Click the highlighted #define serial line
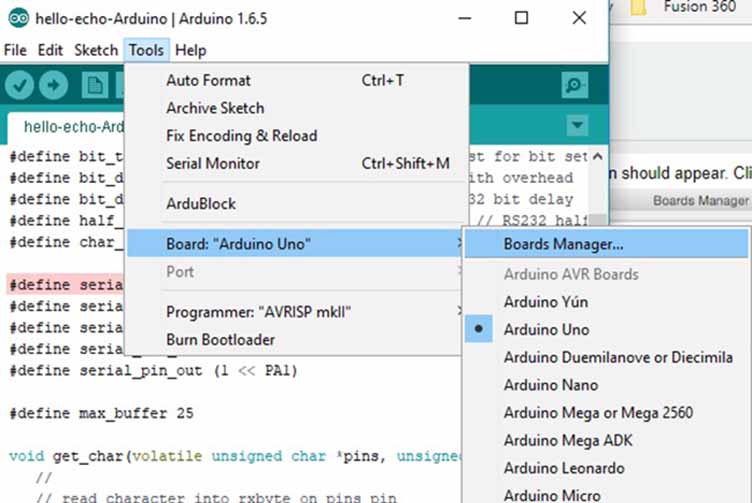The height and width of the screenshot is (503, 752). pyautogui.click(x=66, y=285)
